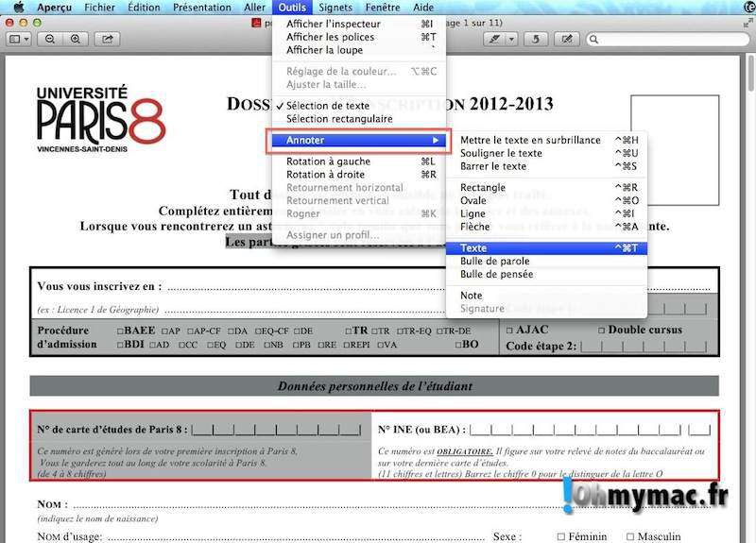Open the Aller menu
The width and height of the screenshot is (756, 543).
[254, 8]
